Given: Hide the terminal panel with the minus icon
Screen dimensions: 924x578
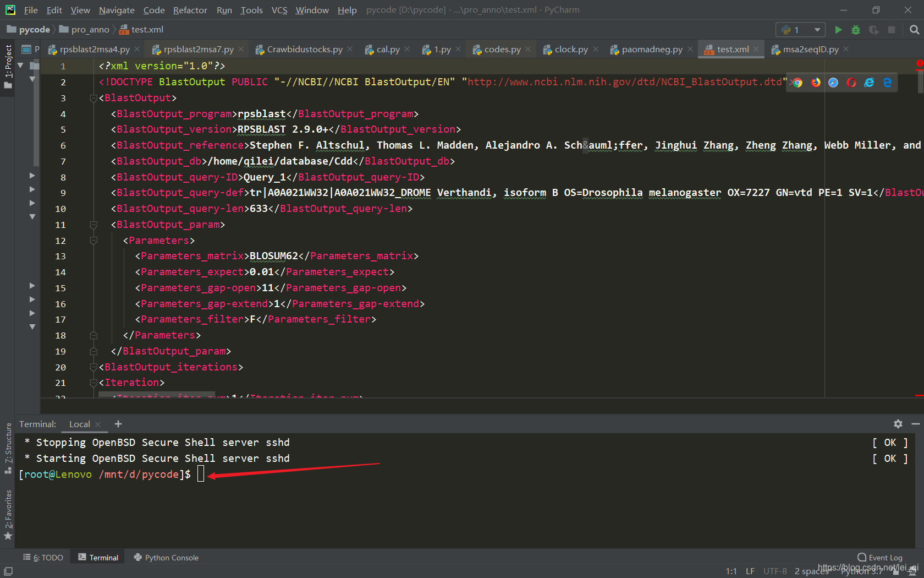Looking at the screenshot, I should tap(916, 424).
